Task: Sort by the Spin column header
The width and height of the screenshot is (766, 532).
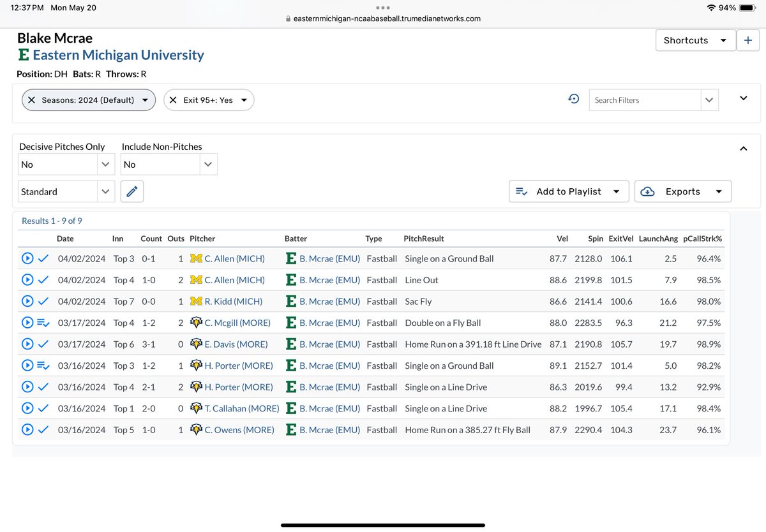Action: 595,239
